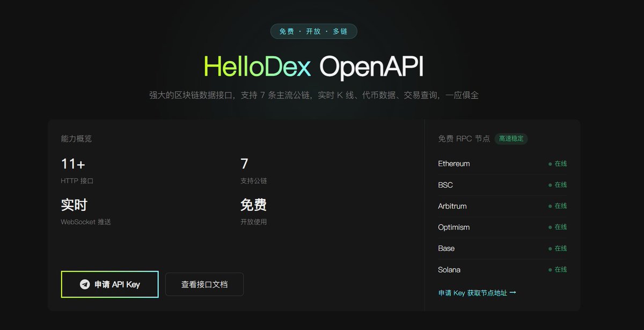Screen dimensions: 644x330
Task: Select the Optimism RPC node row
Action: point(502,227)
